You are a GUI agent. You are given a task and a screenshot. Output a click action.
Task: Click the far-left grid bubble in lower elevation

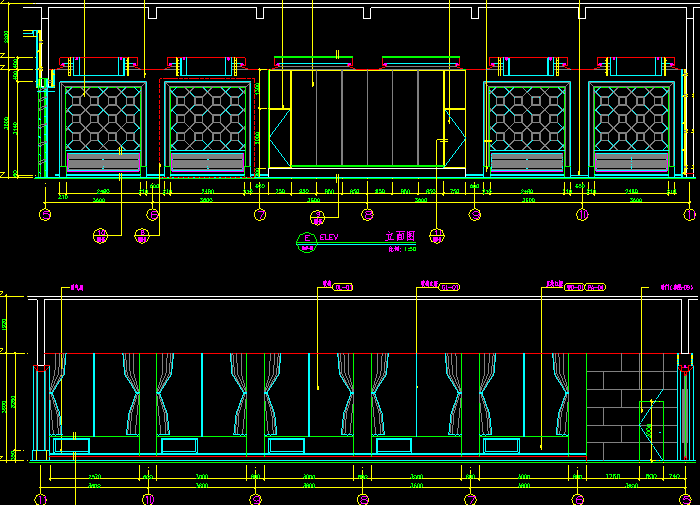pyautogui.click(x=41, y=498)
